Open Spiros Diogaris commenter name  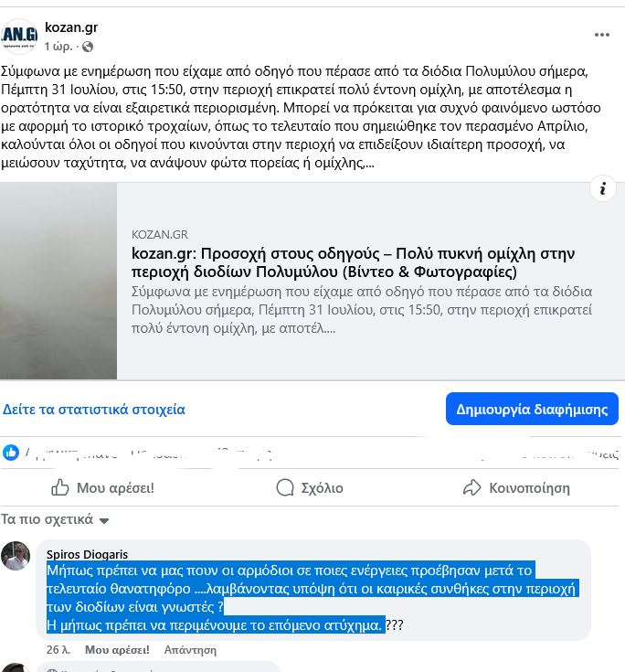point(87,554)
